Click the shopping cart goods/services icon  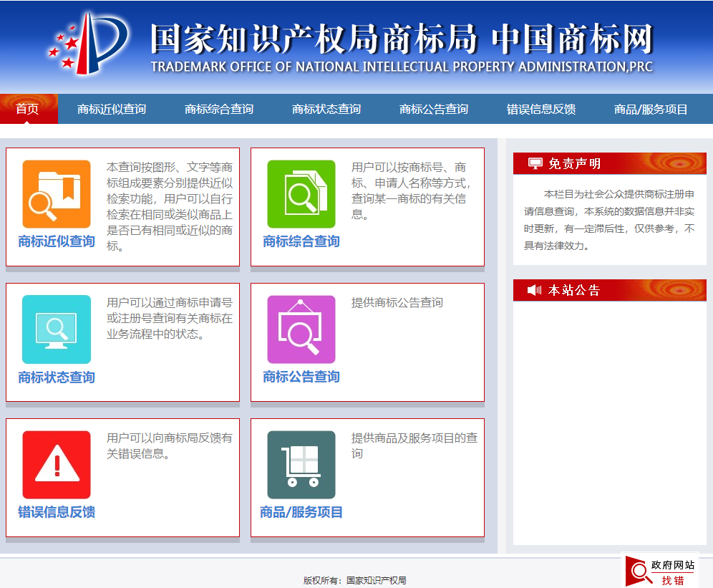click(x=301, y=464)
